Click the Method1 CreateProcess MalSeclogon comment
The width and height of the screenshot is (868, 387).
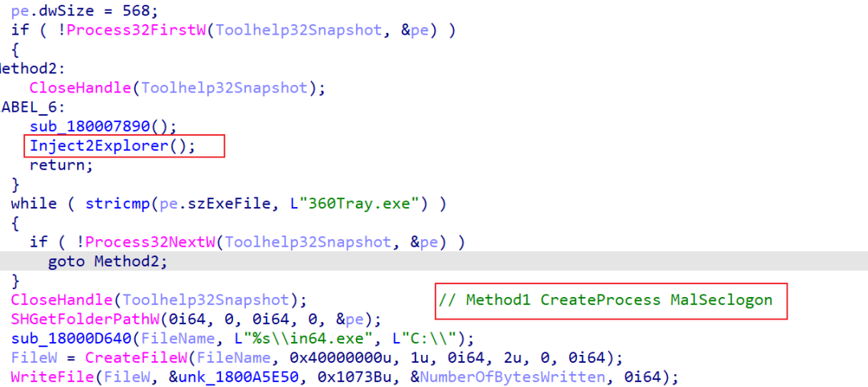[604, 300]
